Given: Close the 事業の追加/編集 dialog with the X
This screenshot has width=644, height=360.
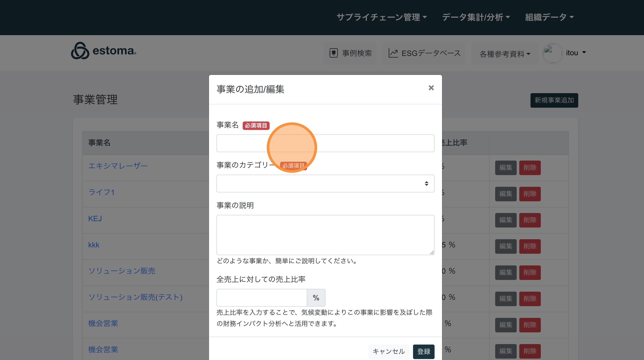Looking at the screenshot, I should 431,88.
